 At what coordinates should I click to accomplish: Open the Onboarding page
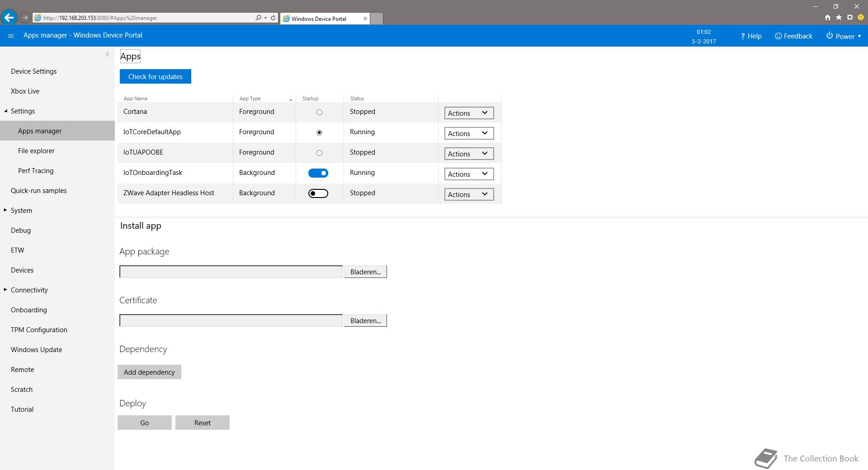click(x=29, y=310)
